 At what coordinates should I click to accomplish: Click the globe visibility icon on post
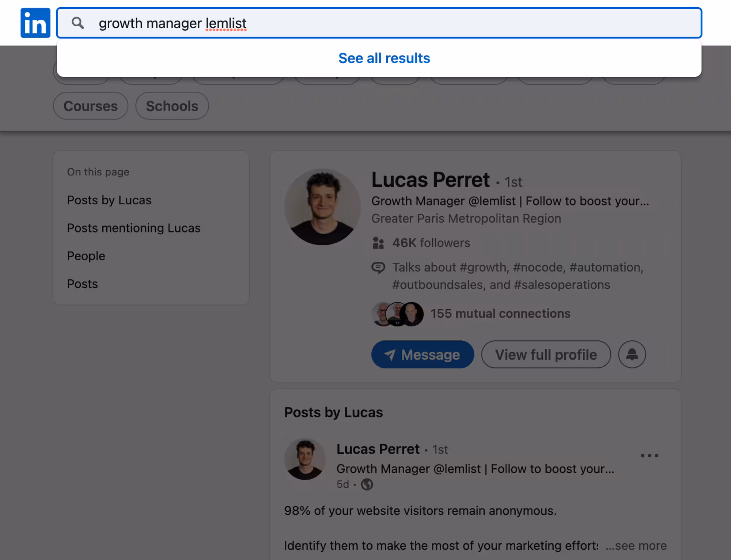point(367,484)
